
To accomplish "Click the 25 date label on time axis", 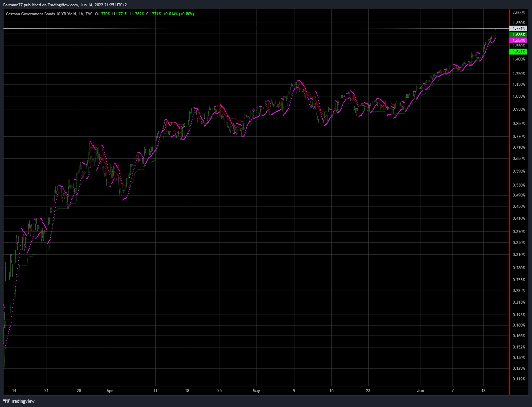I will click(220, 391).
